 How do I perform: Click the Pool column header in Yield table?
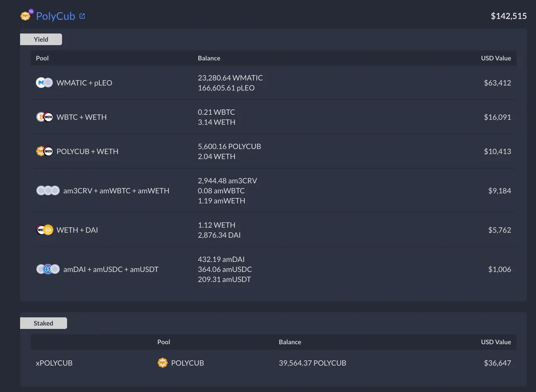(x=42, y=58)
